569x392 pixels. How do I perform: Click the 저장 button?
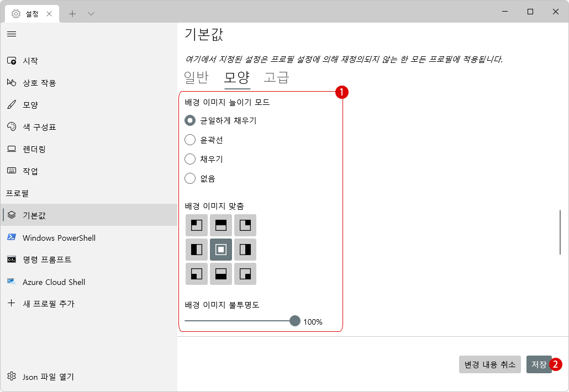click(x=539, y=364)
